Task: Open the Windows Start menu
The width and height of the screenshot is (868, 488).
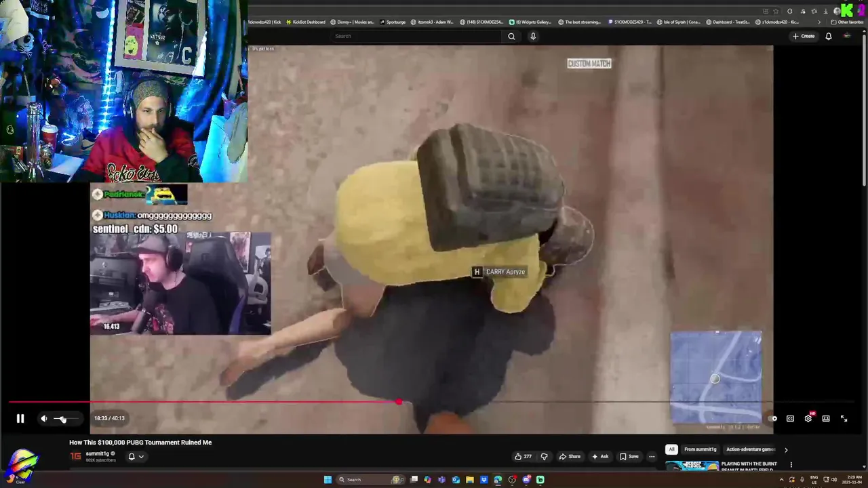Action: (x=328, y=479)
